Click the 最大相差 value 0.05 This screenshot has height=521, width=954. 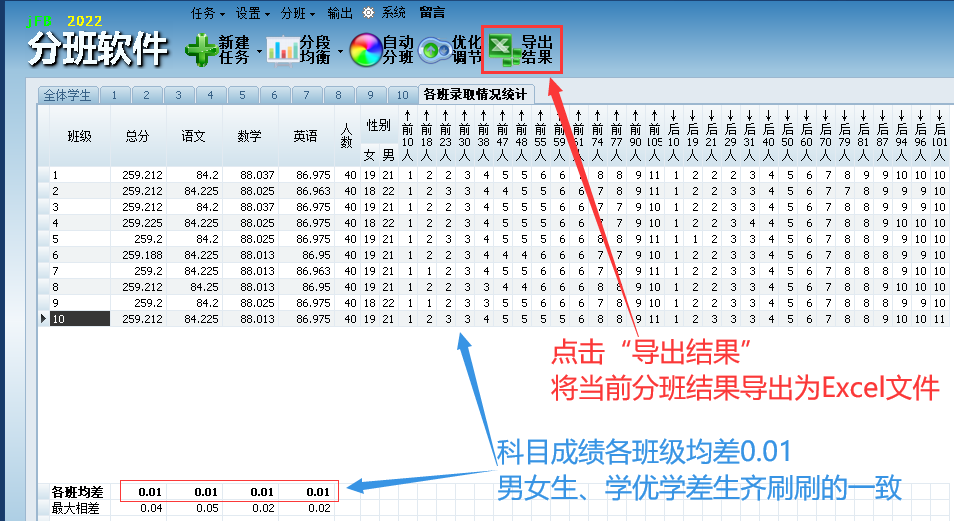pyautogui.click(x=207, y=508)
